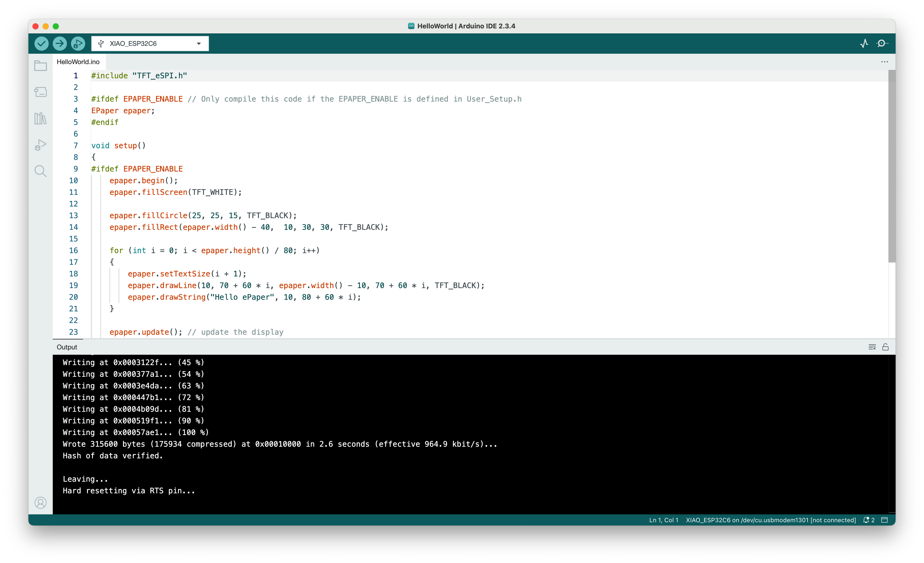Toggle the Output scroll lock
This screenshot has width=924, height=563.
[885, 347]
